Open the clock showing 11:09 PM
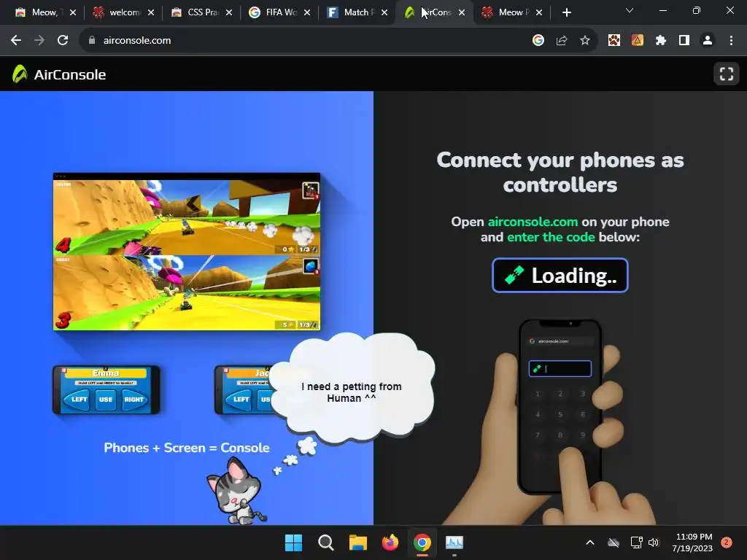The image size is (747, 560). click(693, 542)
